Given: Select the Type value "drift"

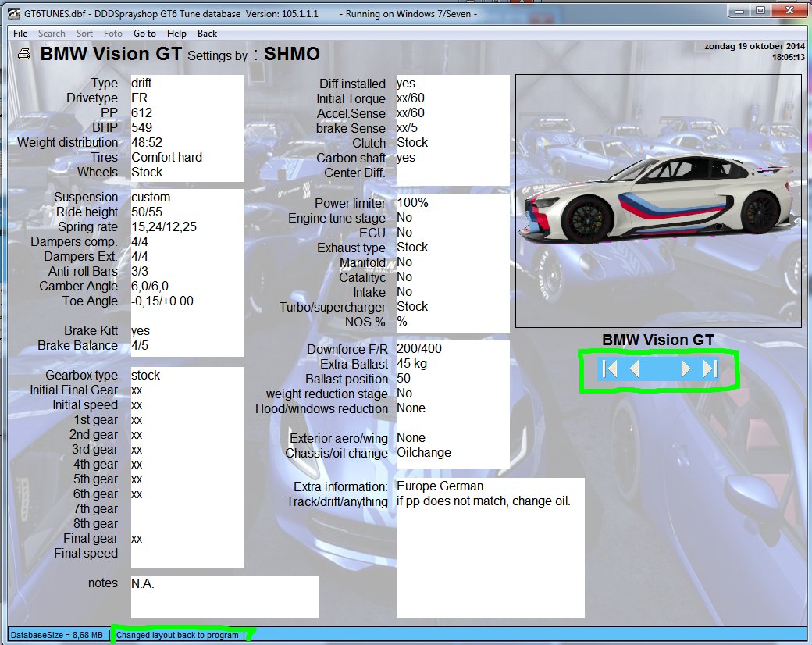Looking at the screenshot, I should (141, 84).
